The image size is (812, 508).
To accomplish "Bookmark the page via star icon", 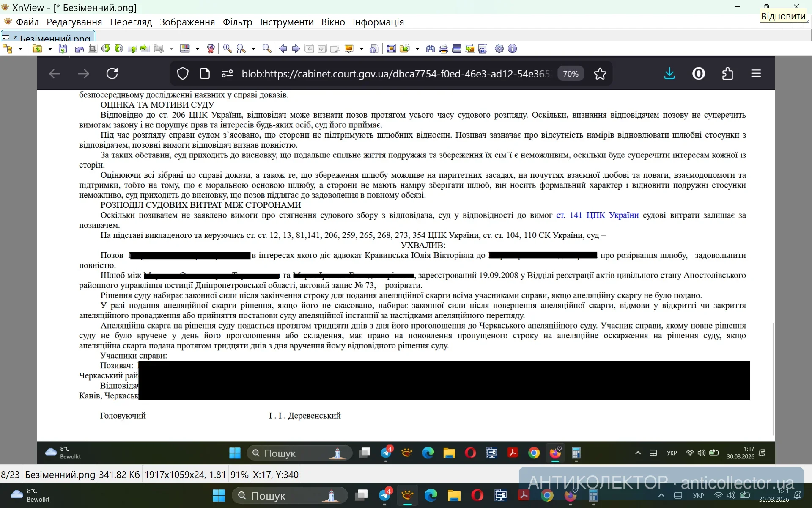I will (600, 73).
